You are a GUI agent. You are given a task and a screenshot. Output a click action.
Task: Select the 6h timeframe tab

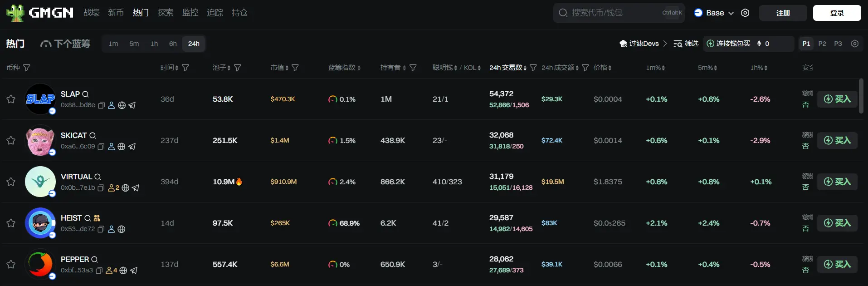tap(173, 44)
